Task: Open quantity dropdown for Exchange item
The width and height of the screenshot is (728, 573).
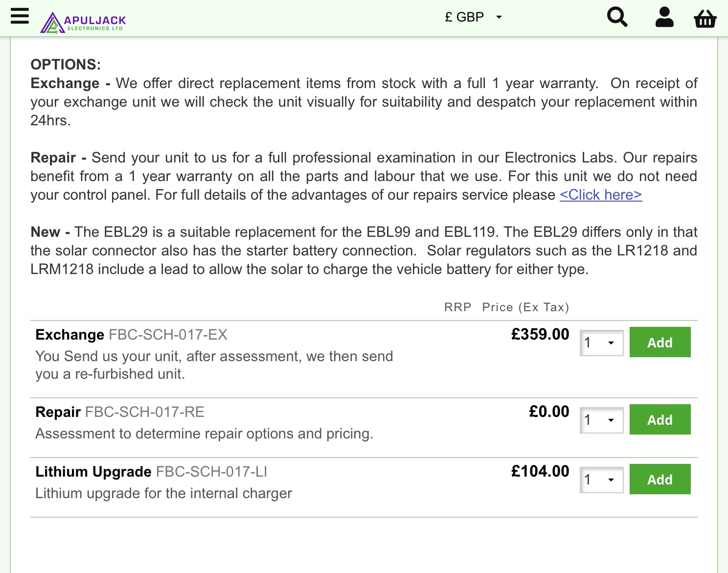Action: (601, 343)
